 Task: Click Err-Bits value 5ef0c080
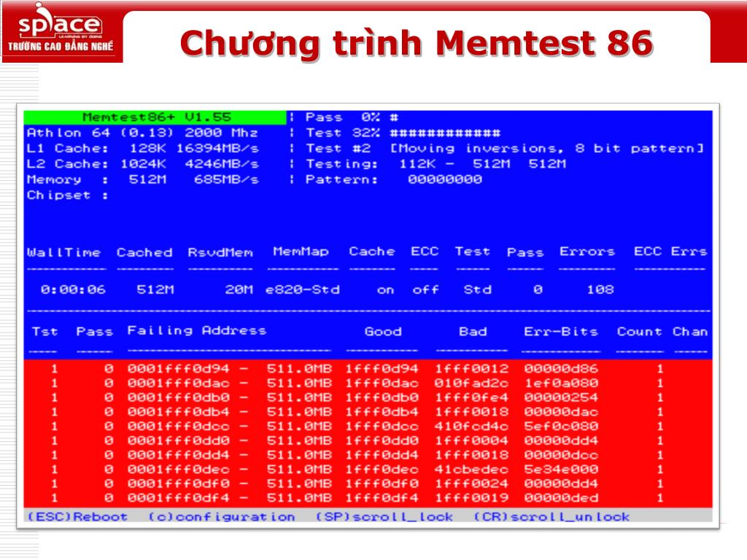click(x=561, y=426)
